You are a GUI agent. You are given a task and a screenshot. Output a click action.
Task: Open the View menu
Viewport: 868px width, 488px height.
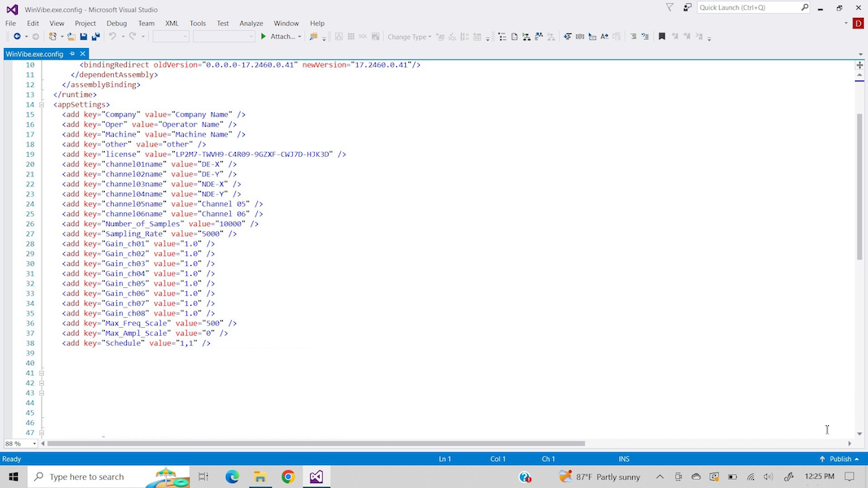tap(56, 24)
